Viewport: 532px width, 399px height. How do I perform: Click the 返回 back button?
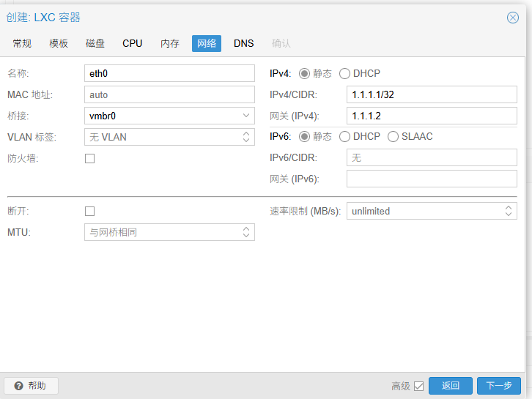click(x=451, y=386)
